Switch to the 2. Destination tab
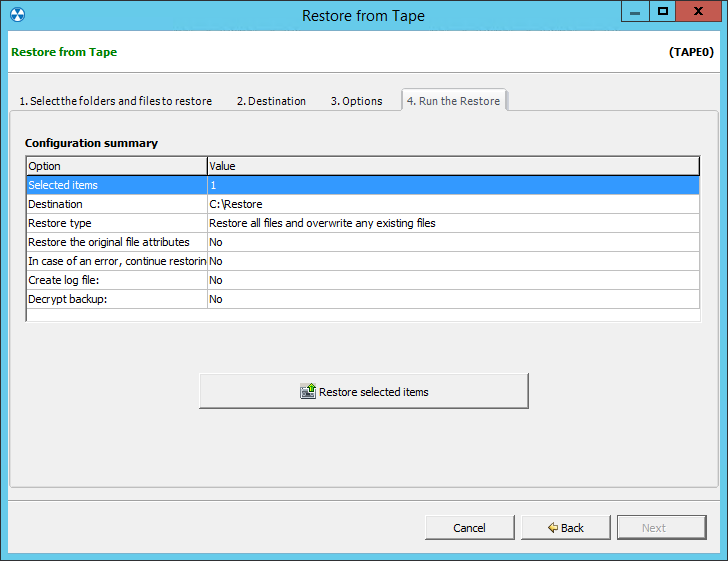The image size is (728, 561). click(272, 101)
